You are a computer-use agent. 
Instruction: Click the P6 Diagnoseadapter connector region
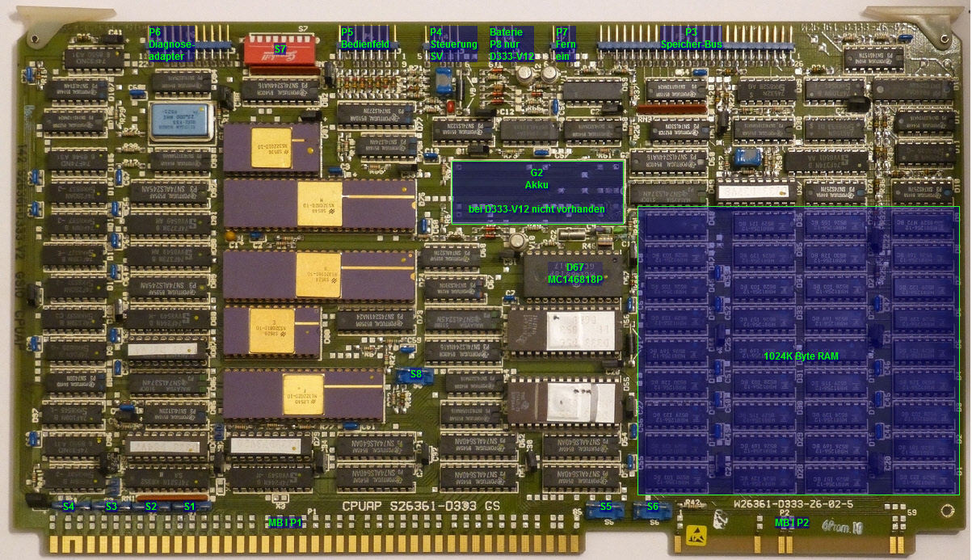(x=170, y=44)
